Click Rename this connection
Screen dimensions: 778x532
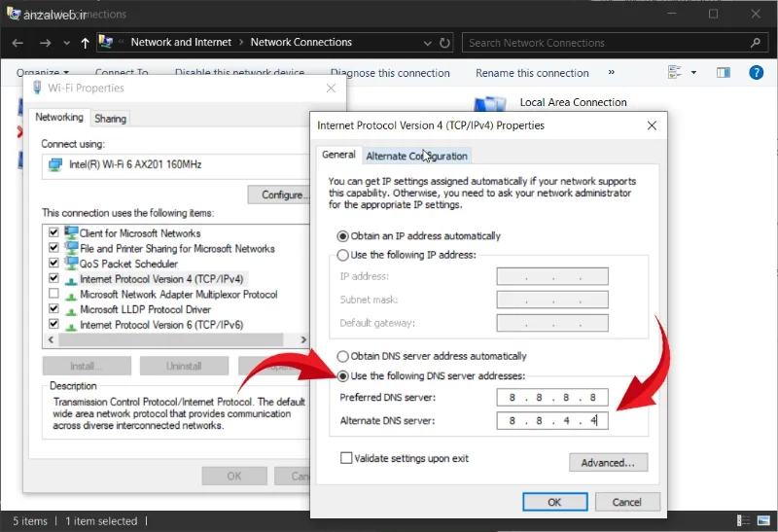(532, 73)
